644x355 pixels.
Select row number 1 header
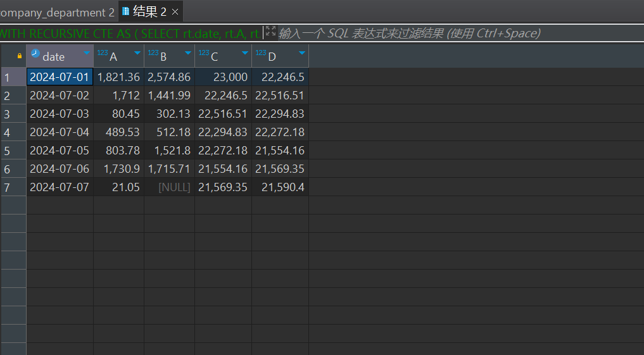click(13, 77)
